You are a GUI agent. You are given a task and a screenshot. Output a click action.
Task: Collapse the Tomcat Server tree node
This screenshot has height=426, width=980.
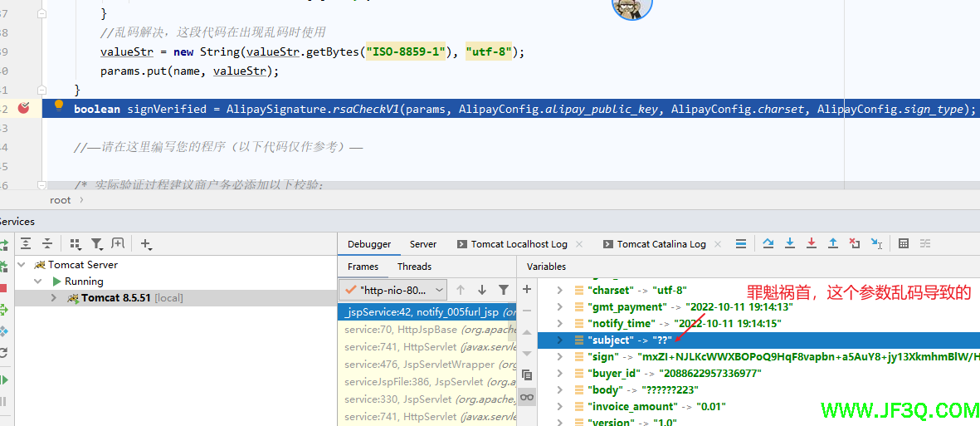[x=21, y=265]
